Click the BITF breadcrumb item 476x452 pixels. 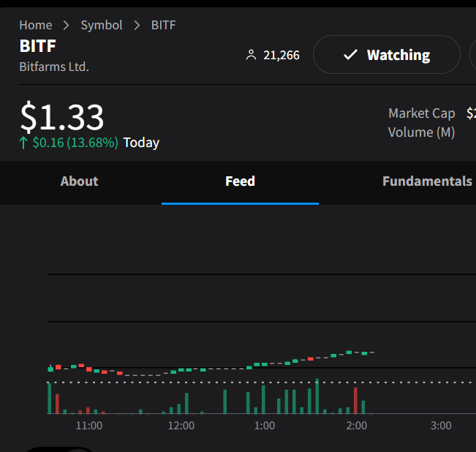(163, 25)
